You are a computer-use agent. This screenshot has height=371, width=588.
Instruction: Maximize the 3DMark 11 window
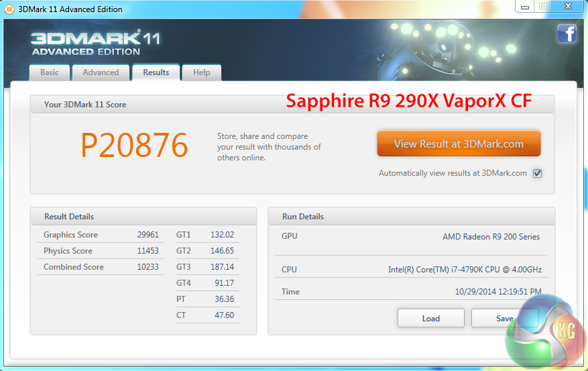(x=543, y=7)
